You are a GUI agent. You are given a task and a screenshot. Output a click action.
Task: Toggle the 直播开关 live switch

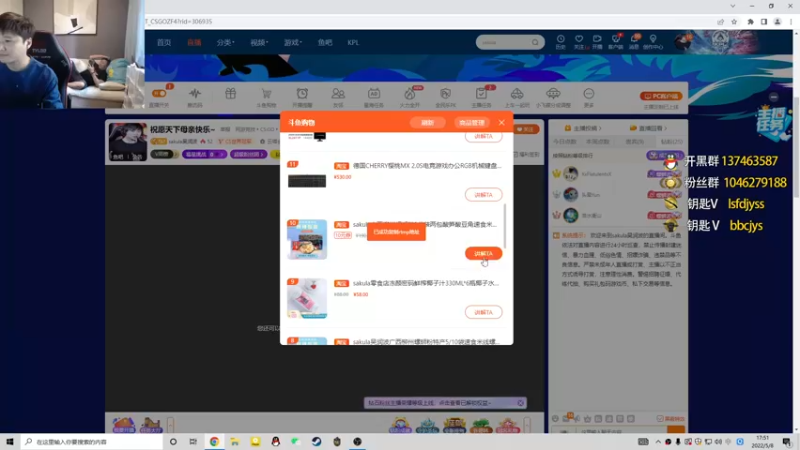[x=159, y=94]
